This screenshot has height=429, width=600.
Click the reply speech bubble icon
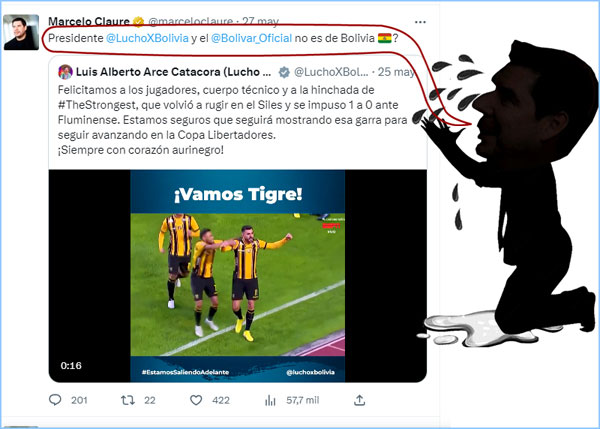pyautogui.click(x=55, y=400)
